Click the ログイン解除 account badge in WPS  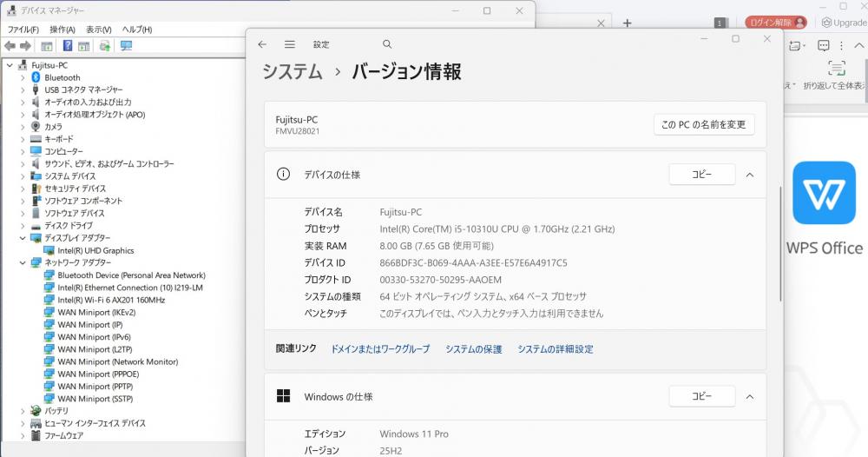(775, 23)
